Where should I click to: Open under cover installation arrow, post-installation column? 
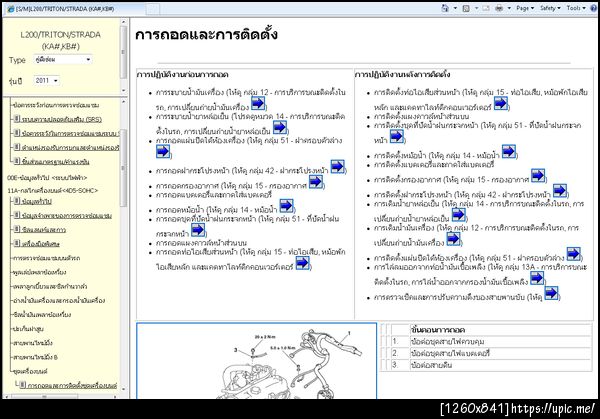[x=573, y=254]
